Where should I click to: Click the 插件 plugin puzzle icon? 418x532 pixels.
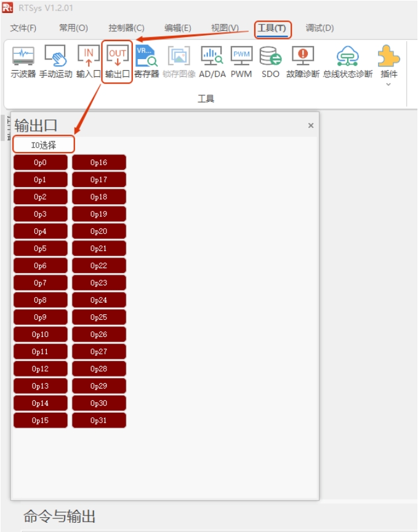(388, 56)
